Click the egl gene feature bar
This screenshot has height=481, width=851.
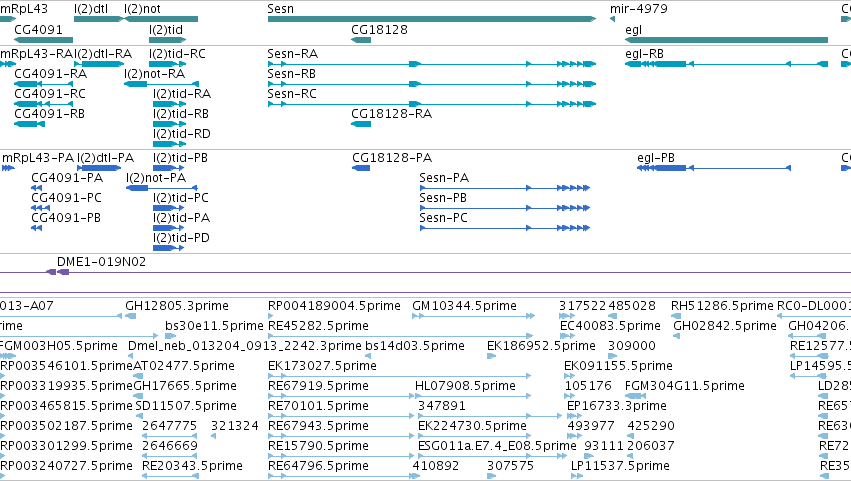point(726,40)
